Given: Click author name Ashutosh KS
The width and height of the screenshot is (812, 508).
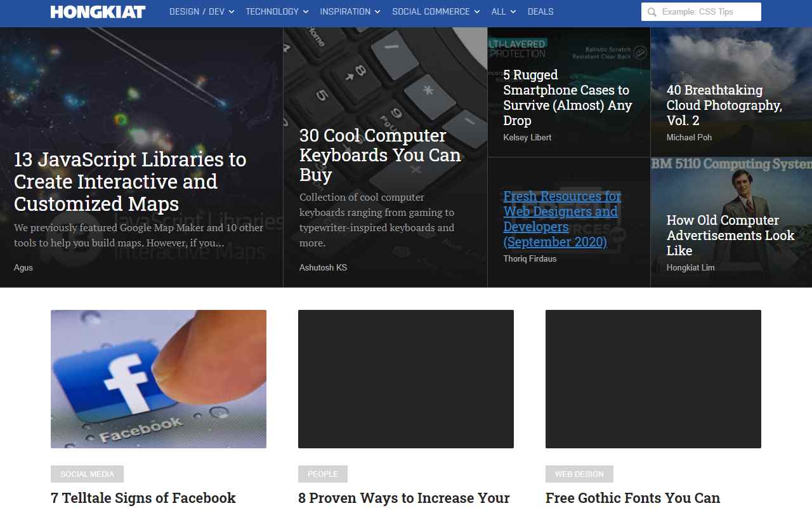Looking at the screenshot, I should point(323,267).
